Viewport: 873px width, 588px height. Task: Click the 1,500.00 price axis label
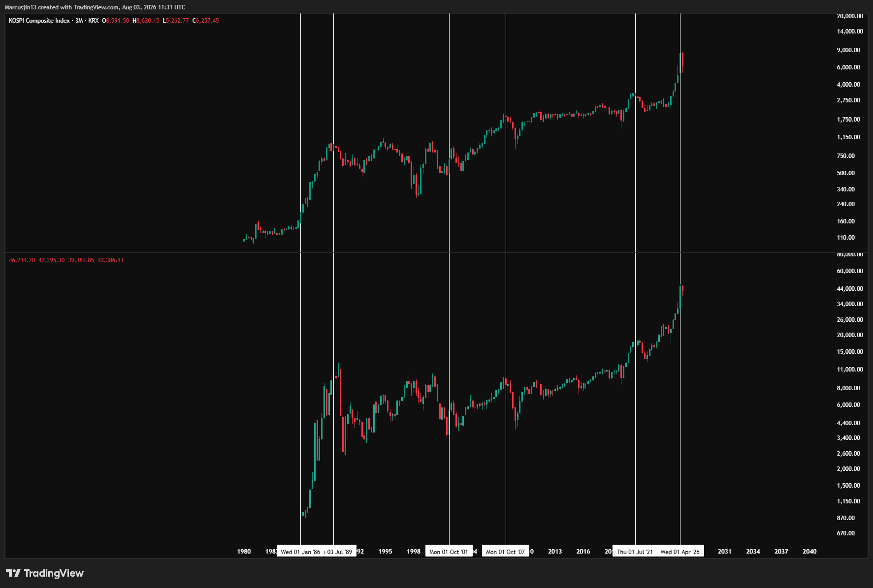849,486
